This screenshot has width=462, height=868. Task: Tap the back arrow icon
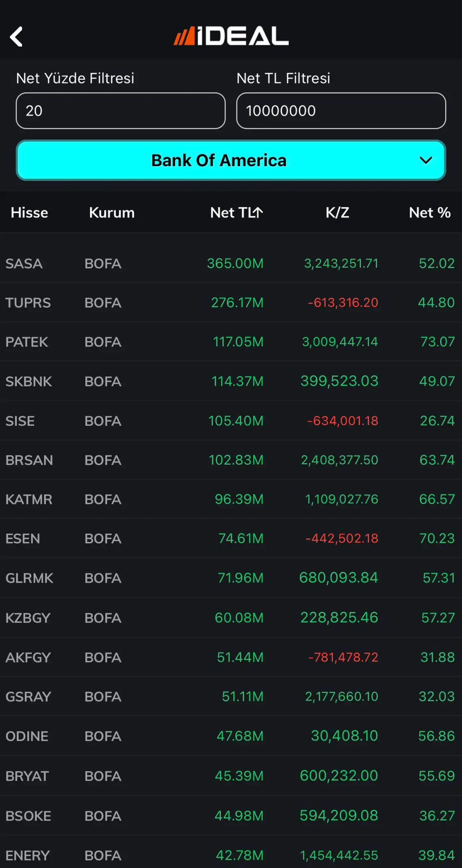pyautogui.click(x=16, y=36)
